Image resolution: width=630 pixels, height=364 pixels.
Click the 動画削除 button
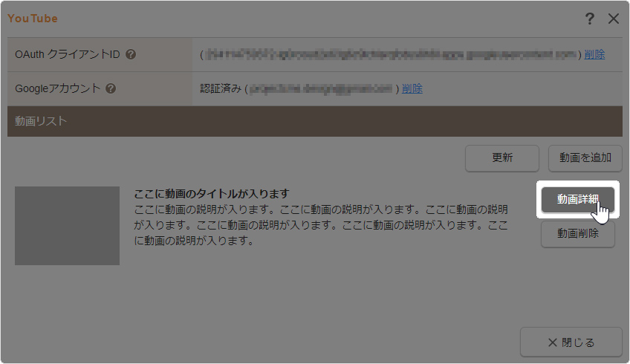click(577, 233)
